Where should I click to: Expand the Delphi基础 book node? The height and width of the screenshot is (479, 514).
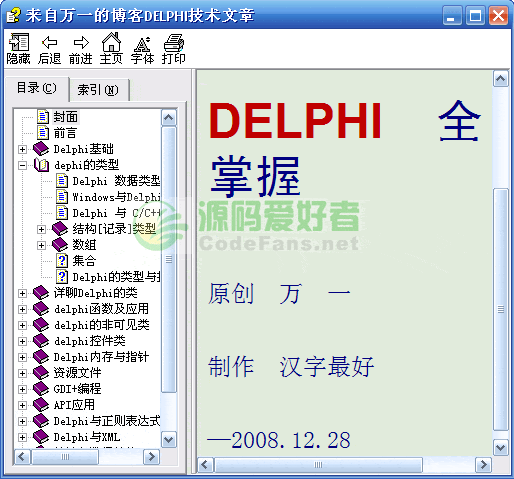tap(22, 149)
